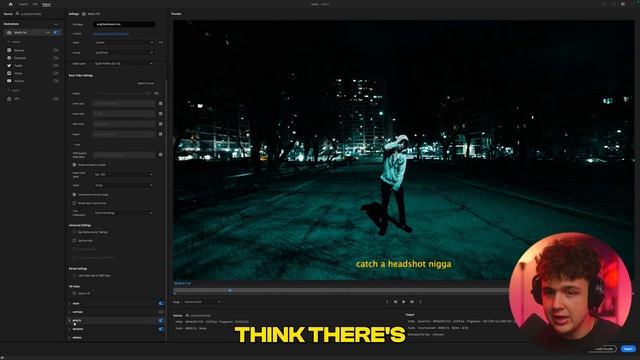Viewport: 640px width, 360px height.
Task: Toggle the Render Alpha Channel Only checkbox
Action: (74, 203)
